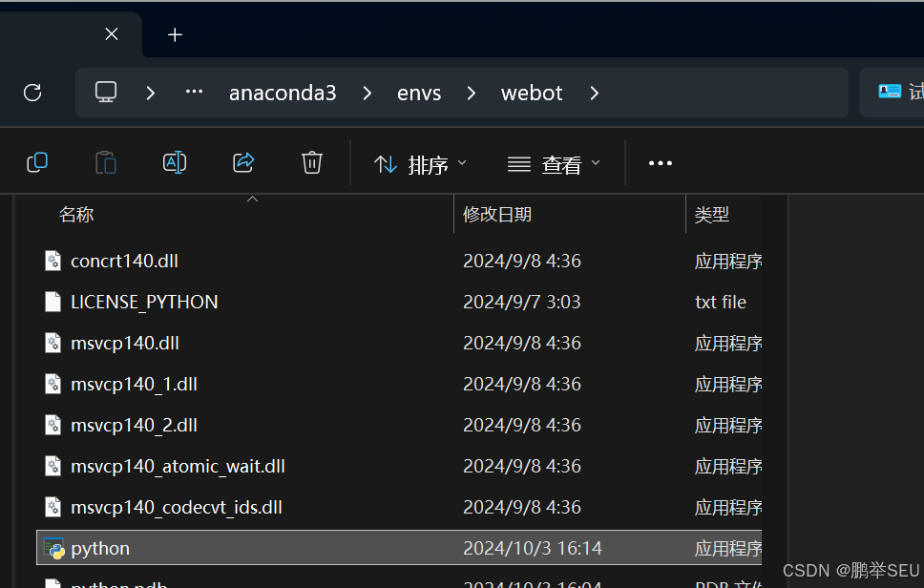This screenshot has width=924, height=588.
Task: Open a new File Explorer tab
Action: (x=174, y=34)
